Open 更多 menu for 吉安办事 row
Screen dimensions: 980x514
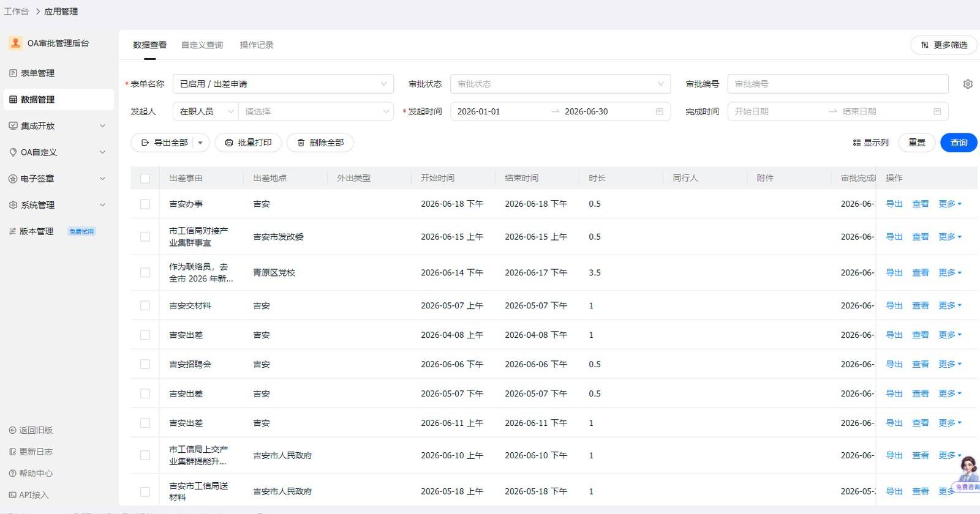point(950,204)
